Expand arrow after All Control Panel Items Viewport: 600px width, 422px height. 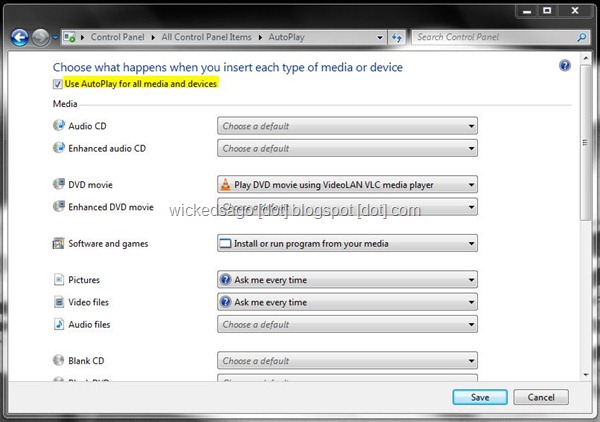[x=260, y=37]
